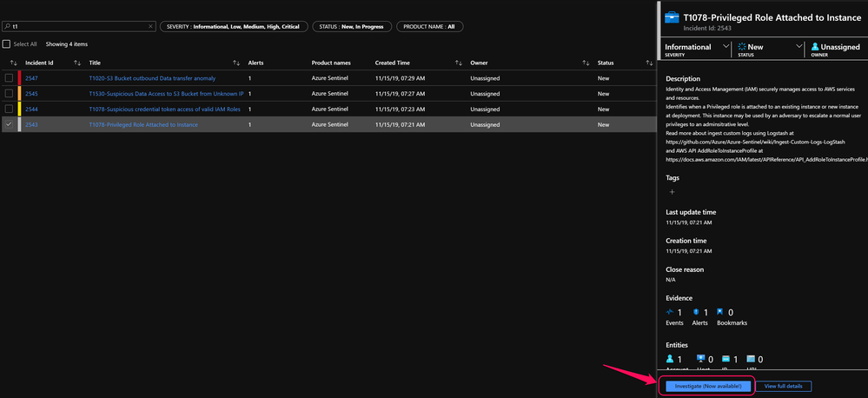Toggle the Select All checkbox
868x398 pixels.
(x=7, y=43)
